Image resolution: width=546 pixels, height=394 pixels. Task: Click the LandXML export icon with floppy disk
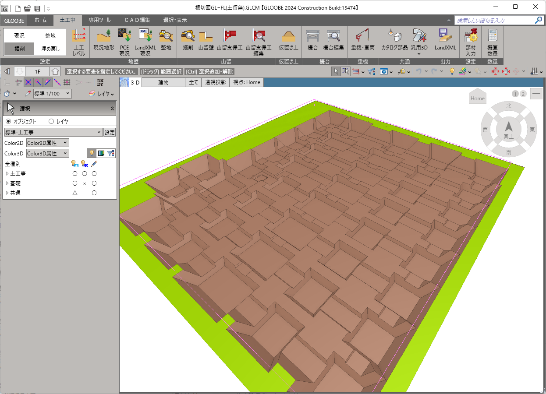(x=445, y=39)
